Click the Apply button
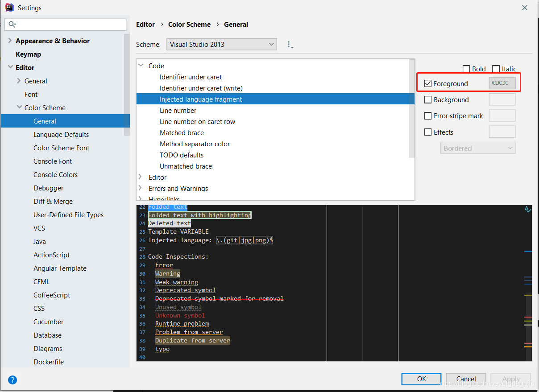This screenshot has height=392, width=539. point(511,379)
